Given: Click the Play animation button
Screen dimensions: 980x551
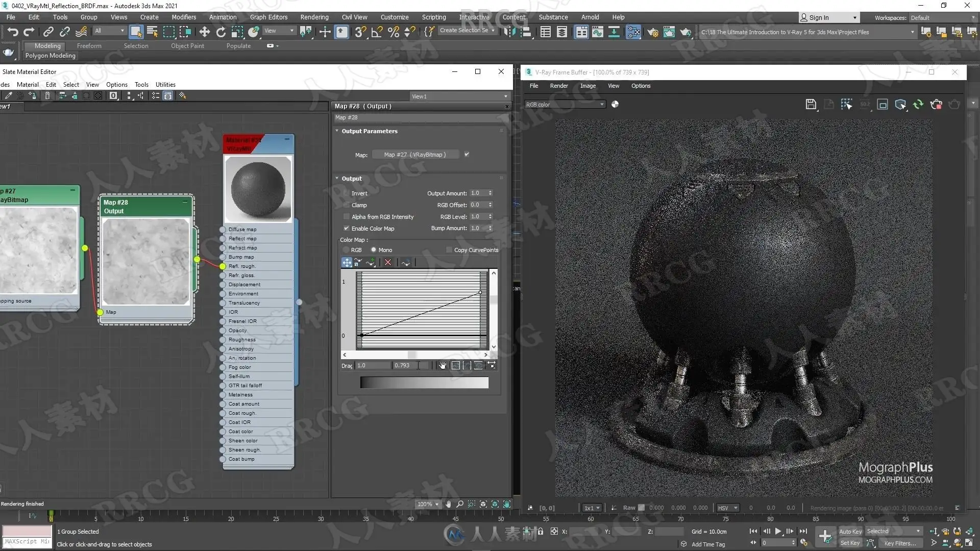Looking at the screenshot, I should 778,531.
